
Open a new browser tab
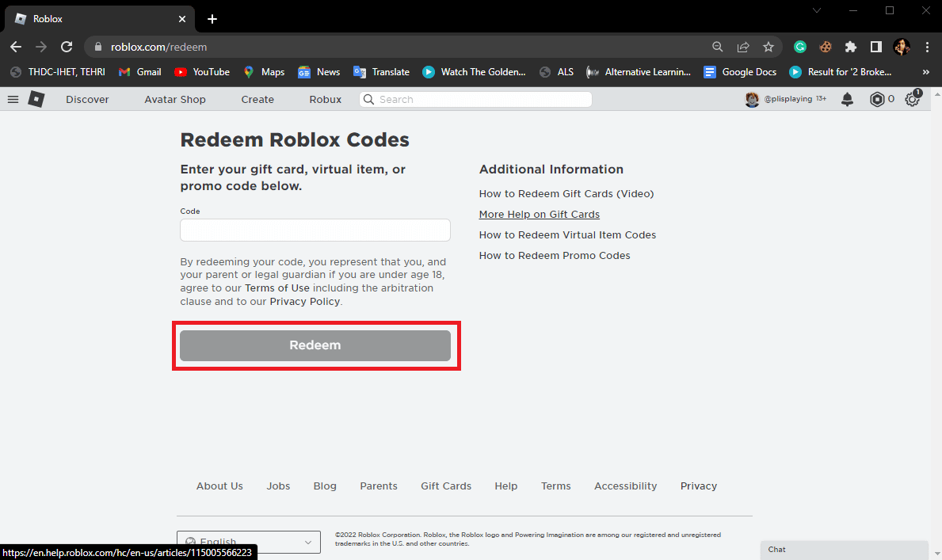[212, 19]
